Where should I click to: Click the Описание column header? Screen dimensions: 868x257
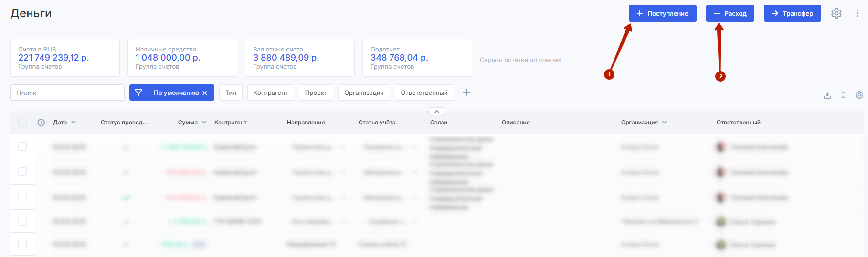(x=516, y=123)
